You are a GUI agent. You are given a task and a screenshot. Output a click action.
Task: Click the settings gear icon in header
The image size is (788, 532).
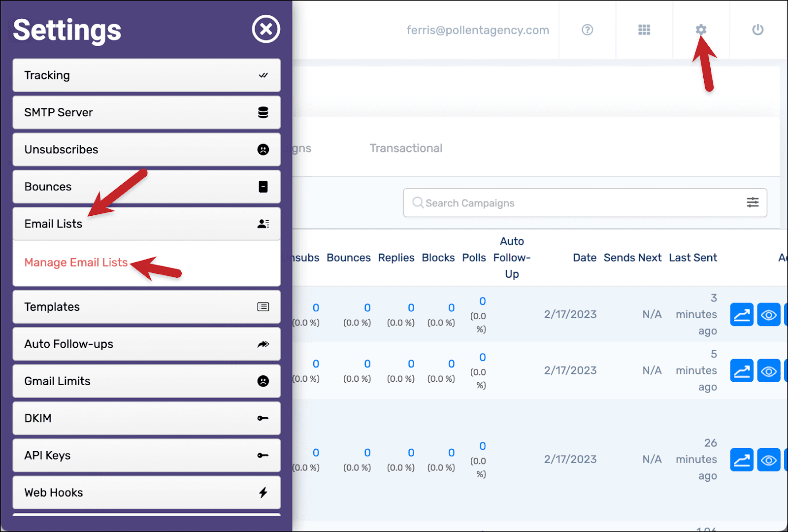701,30
